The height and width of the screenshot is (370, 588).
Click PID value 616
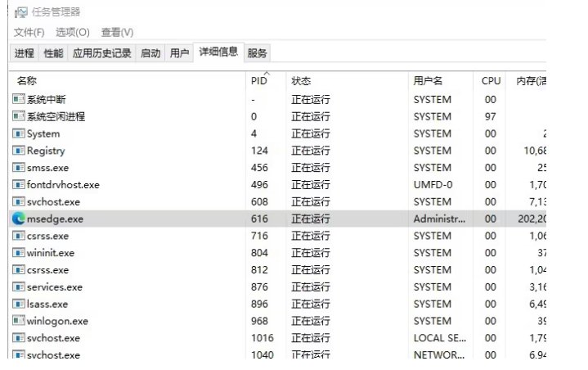tap(259, 219)
